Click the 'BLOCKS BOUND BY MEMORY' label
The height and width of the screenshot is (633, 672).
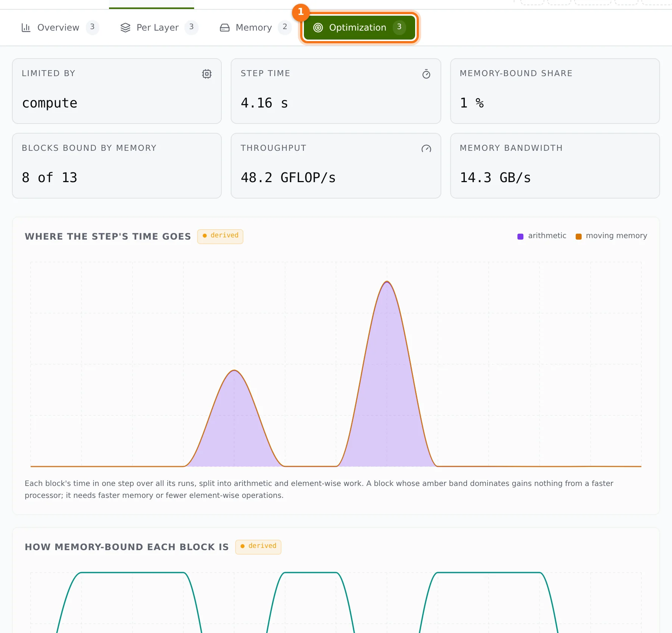pos(89,148)
